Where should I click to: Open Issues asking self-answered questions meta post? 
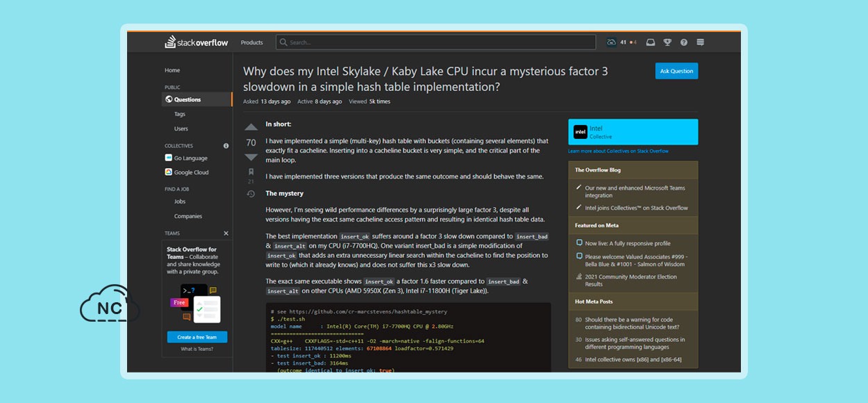tap(635, 344)
